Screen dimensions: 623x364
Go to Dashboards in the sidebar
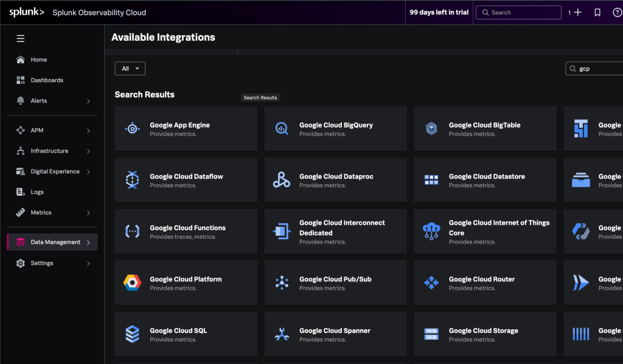[x=47, y=80]
